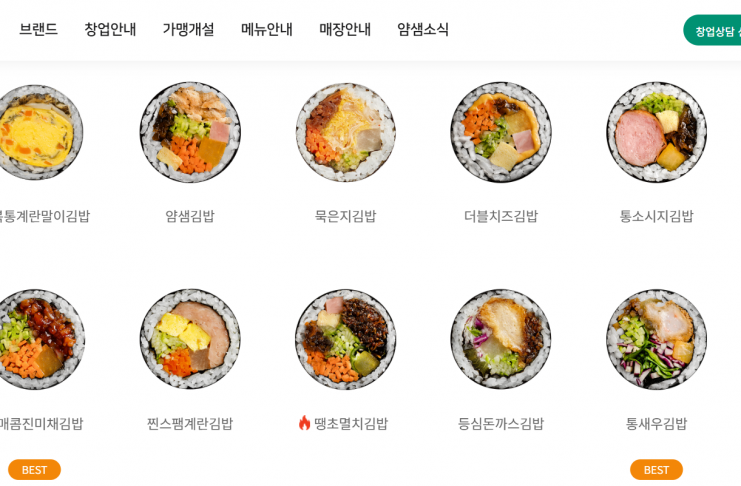Screen dimensions: 741x486
Task: Select 메뉴안내 in the top navigation
Action: pyautogui.click(x=267, y=29)
